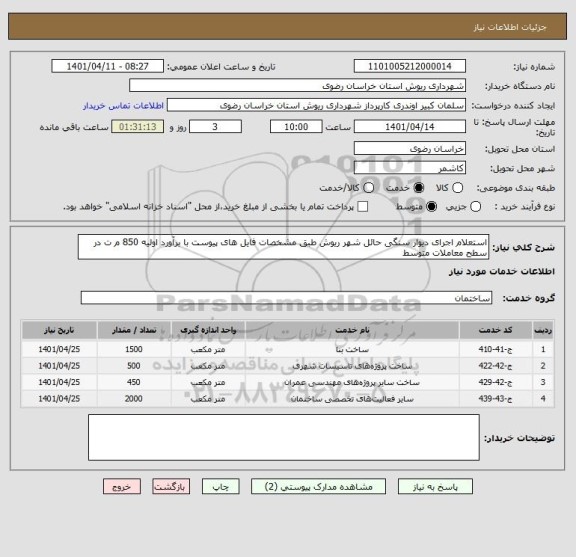Select the کالا radio button
This screenshot has height=557, width=576.
tap(457, 188)
